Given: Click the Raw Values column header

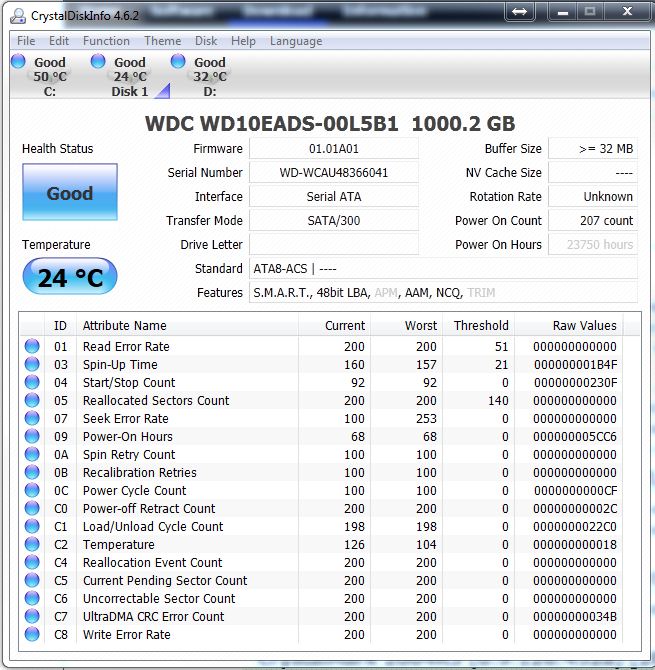Looking at the screenshot, I should 585,325.
